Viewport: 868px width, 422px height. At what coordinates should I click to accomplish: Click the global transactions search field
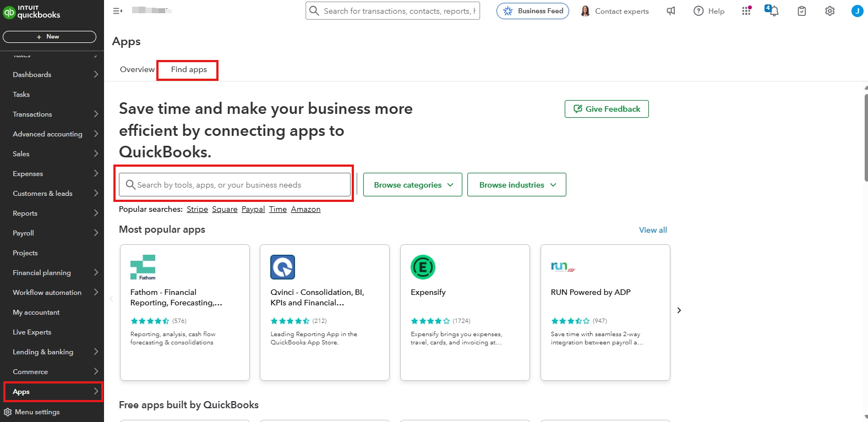pyautogui.click(x=392, y=11)
